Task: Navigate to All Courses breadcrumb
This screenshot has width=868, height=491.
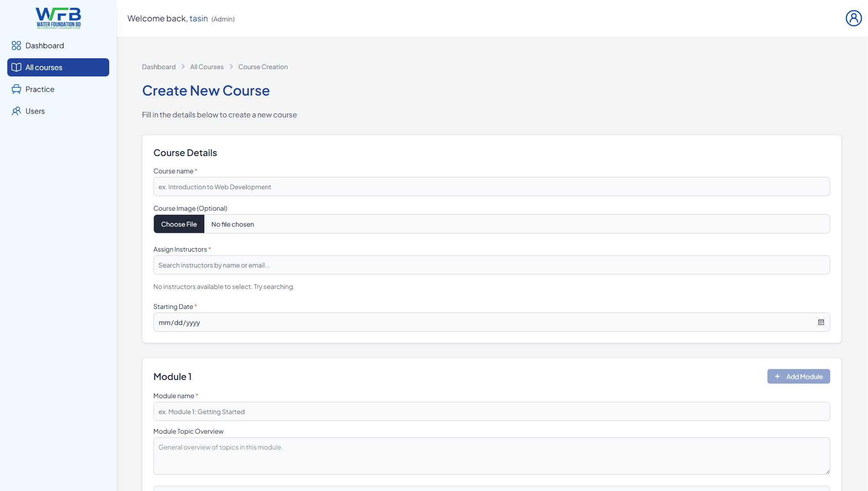Action: (207, 67)
